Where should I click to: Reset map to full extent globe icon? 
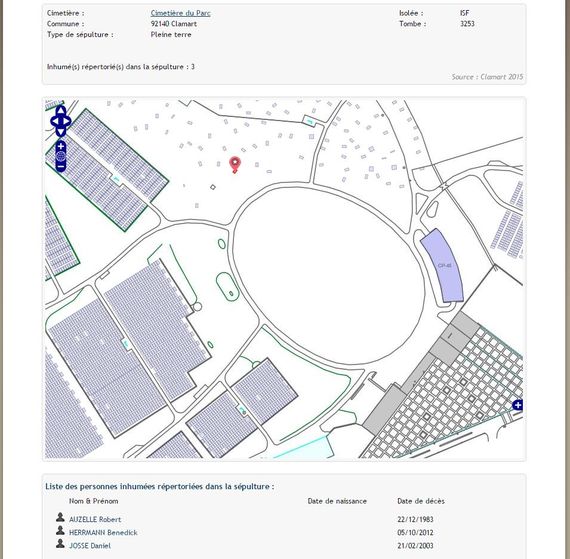pyautogui.click(x=61, y=157)
